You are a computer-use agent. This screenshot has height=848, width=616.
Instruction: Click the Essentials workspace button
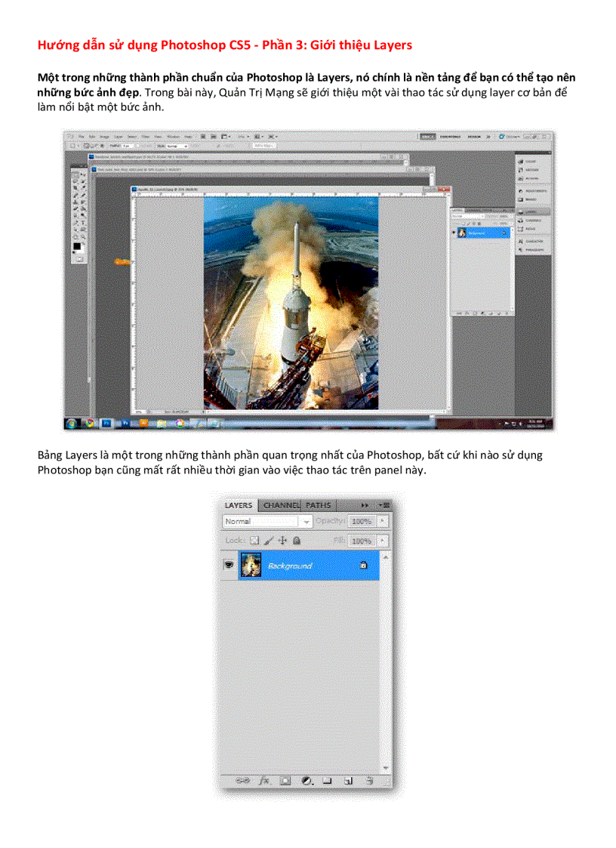pyautogui.click(x=450, y=137)
